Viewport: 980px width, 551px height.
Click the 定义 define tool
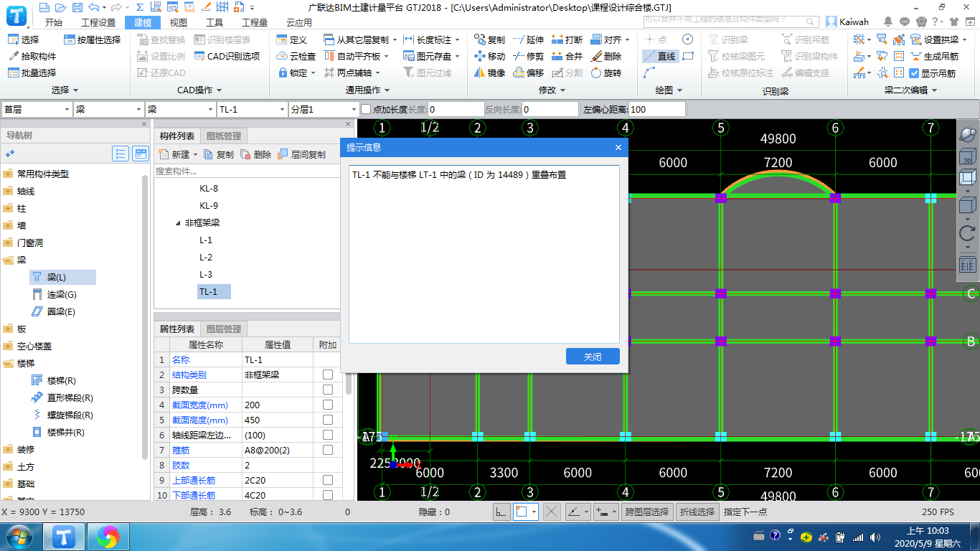(291, 39)
